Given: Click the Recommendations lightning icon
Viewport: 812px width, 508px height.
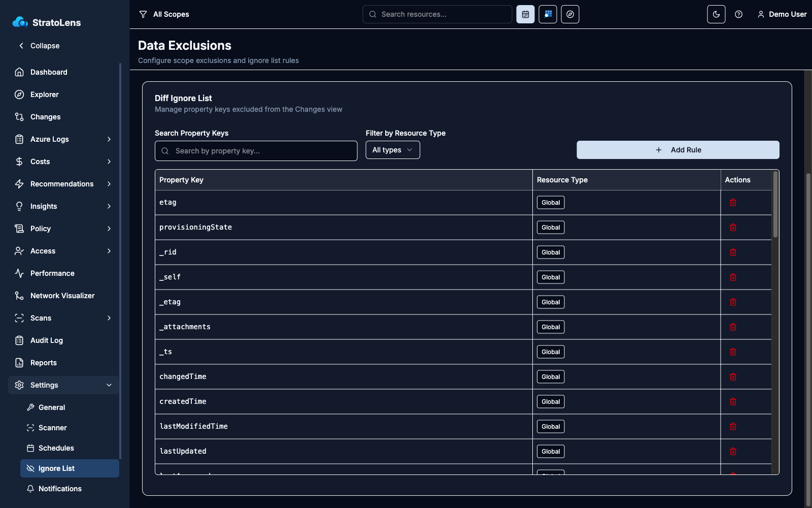Looking at the screenshot, I should tap(19, 184).
